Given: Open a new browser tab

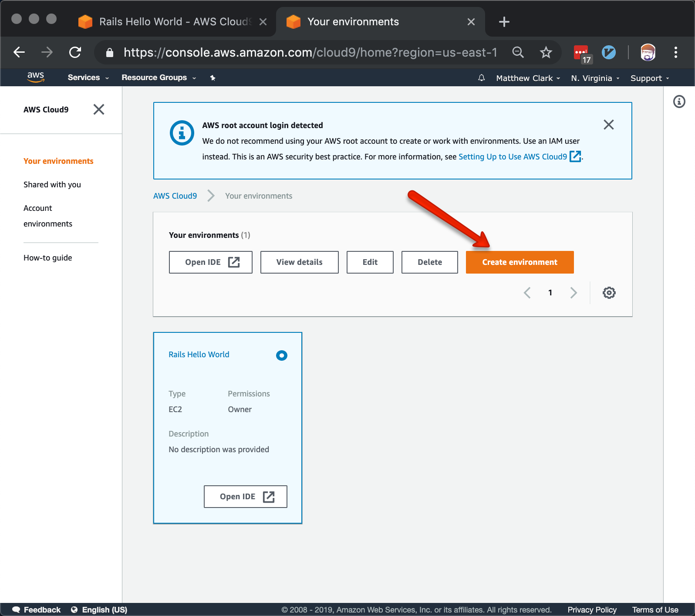Looking at the screenshot, I should click(504, 22).
